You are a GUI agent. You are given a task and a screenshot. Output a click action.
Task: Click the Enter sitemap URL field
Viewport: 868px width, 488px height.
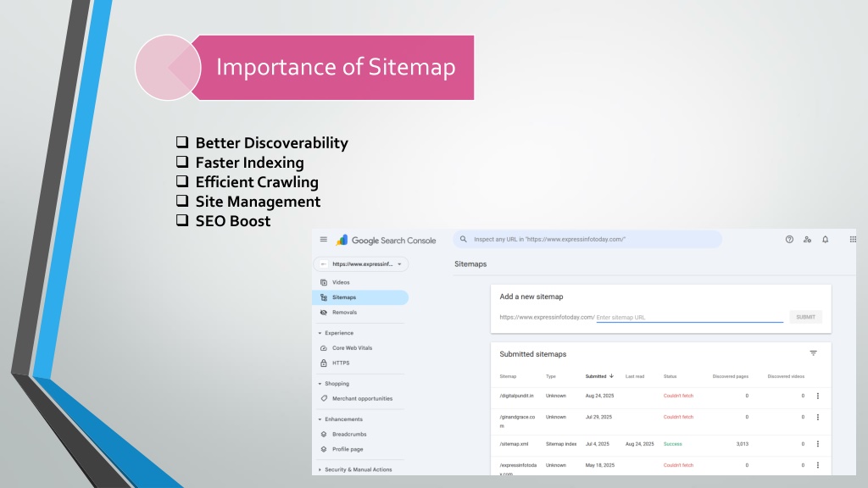[x=689, y=318]
